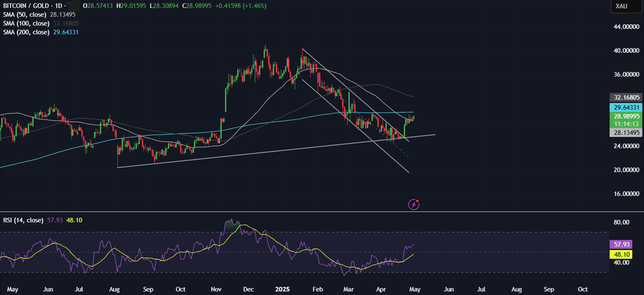The image size is (644, 295).
Task: Click the 80.00 RSI scale value
Action: [621, 223]
